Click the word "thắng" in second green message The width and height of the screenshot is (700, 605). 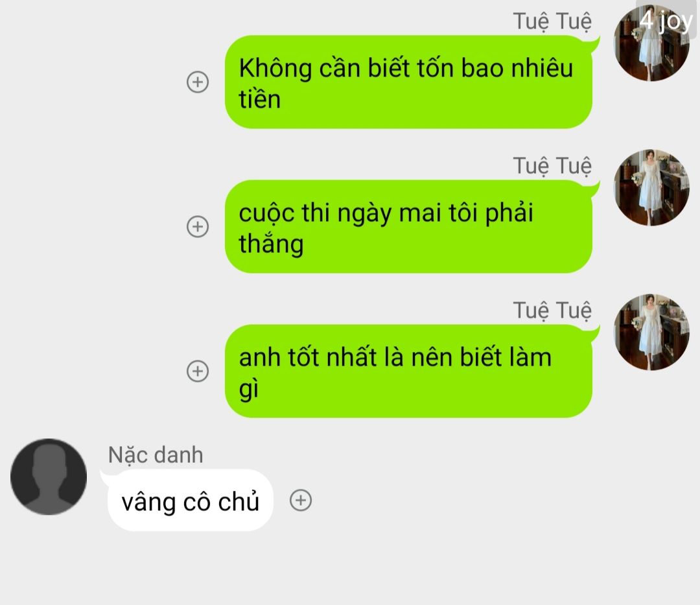[x=271, y=244]
